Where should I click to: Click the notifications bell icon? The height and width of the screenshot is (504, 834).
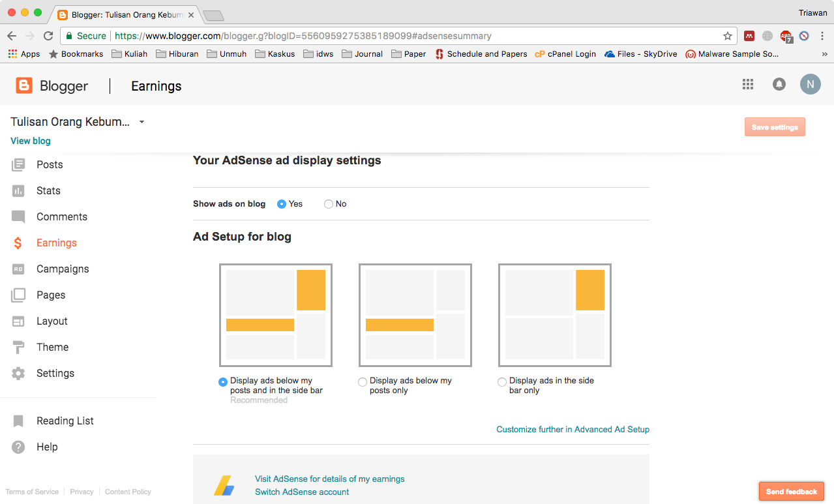[x=779, y=84]
